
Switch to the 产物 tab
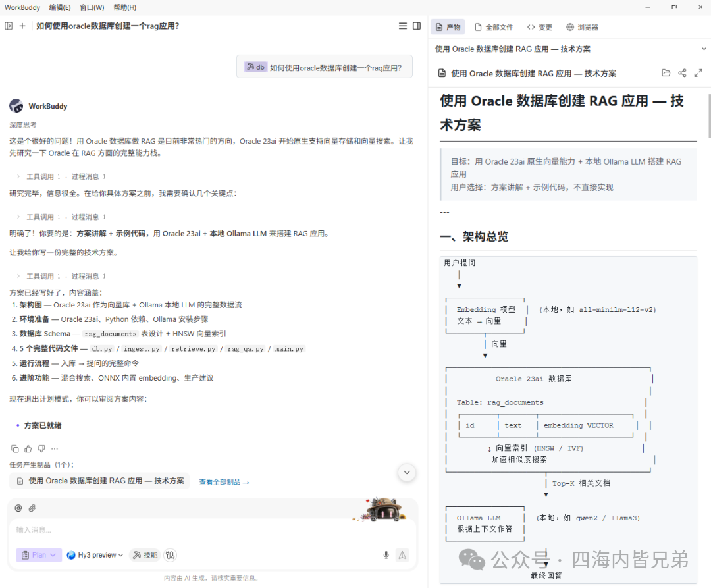point(448,27)
